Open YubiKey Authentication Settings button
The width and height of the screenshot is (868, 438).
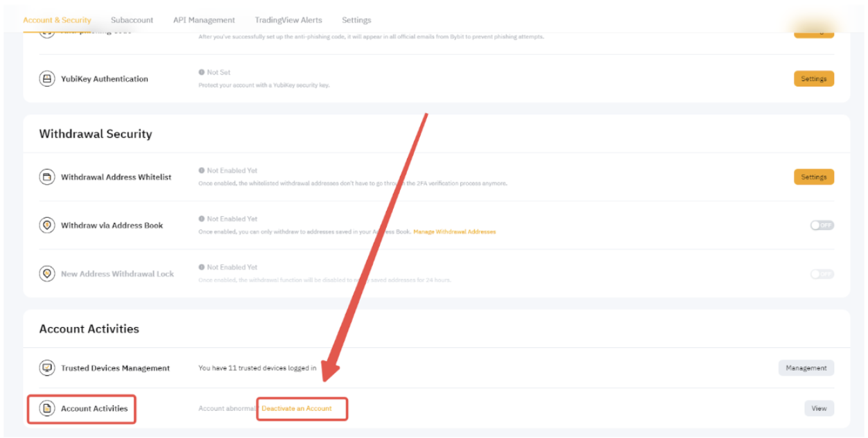[813, 79]
